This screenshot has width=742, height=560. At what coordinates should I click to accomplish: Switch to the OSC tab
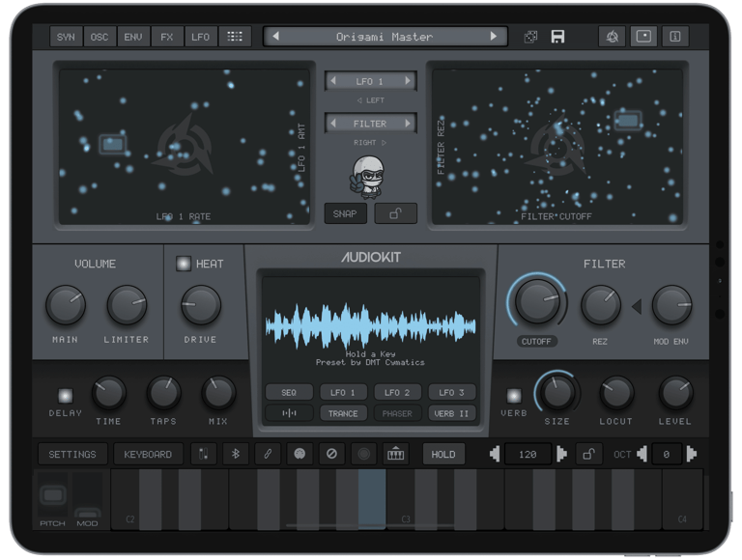click(100, 37)
